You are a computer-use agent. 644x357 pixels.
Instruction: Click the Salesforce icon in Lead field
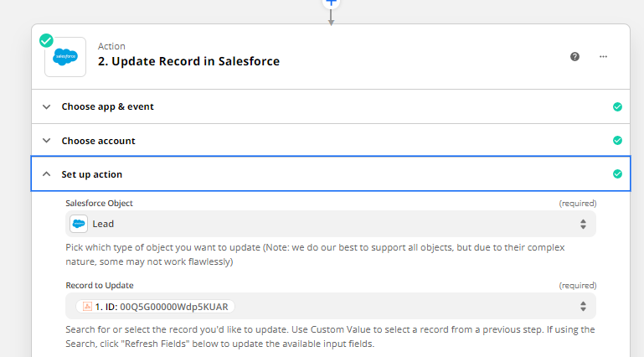pyautogui.click(x=79, y=224)
